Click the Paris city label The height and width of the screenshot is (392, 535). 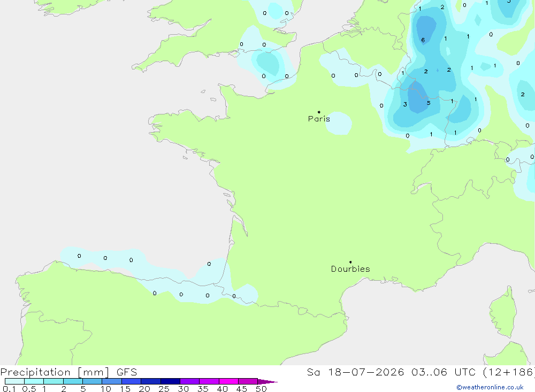point(319,119)
